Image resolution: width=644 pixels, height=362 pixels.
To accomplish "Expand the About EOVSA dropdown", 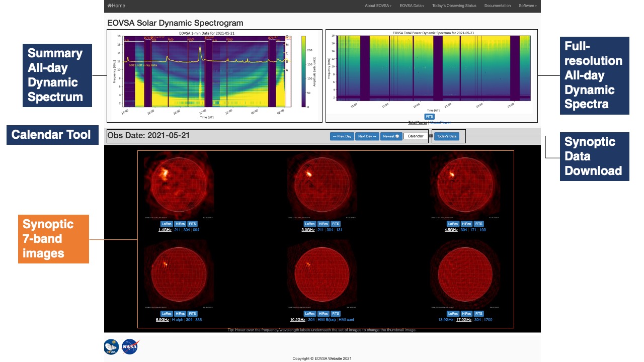I will point(378,6).
